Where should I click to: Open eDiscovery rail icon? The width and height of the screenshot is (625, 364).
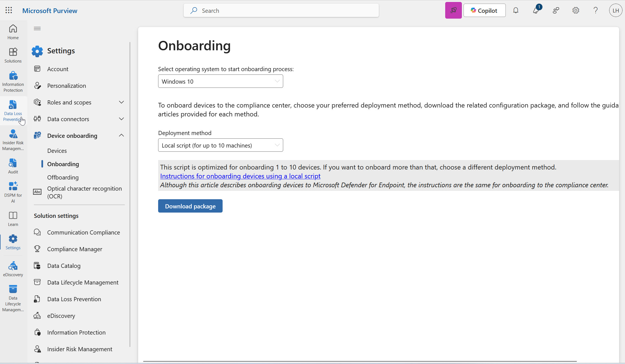[x=13, y=269]
